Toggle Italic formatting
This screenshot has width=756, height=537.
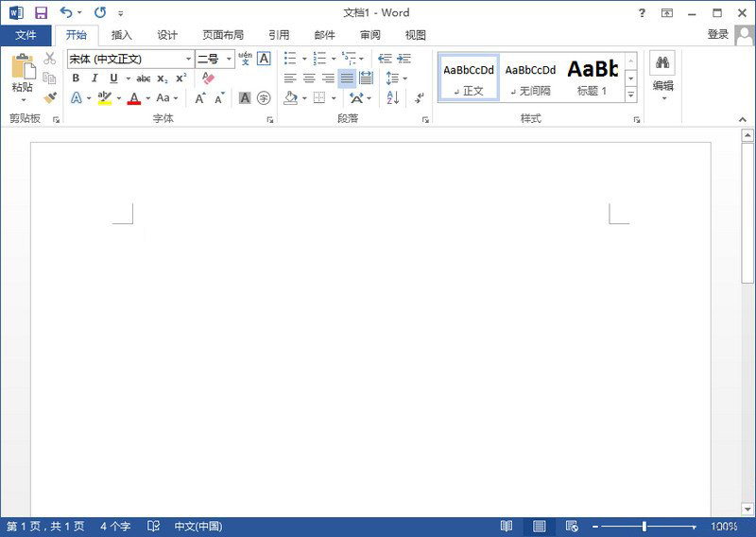click(x=94, y=78)
